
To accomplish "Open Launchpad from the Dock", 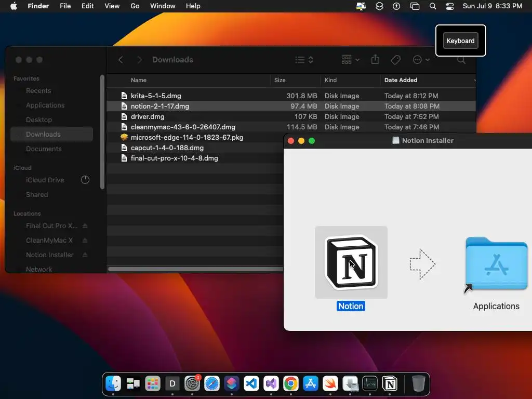I will click(x=153, y=384).
